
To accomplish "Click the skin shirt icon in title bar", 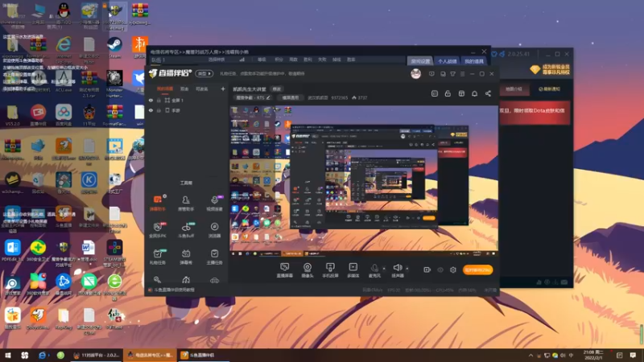I will click(x=452, y=74).
